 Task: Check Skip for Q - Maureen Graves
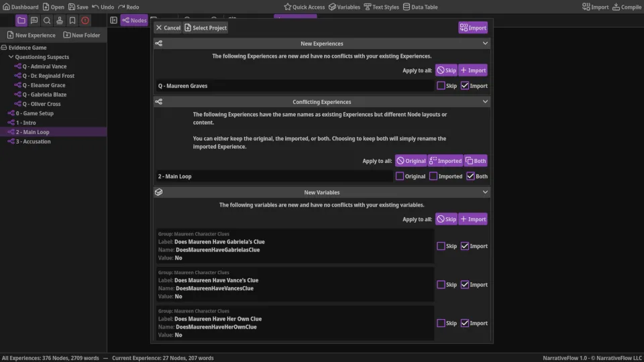tap(441, 86)
